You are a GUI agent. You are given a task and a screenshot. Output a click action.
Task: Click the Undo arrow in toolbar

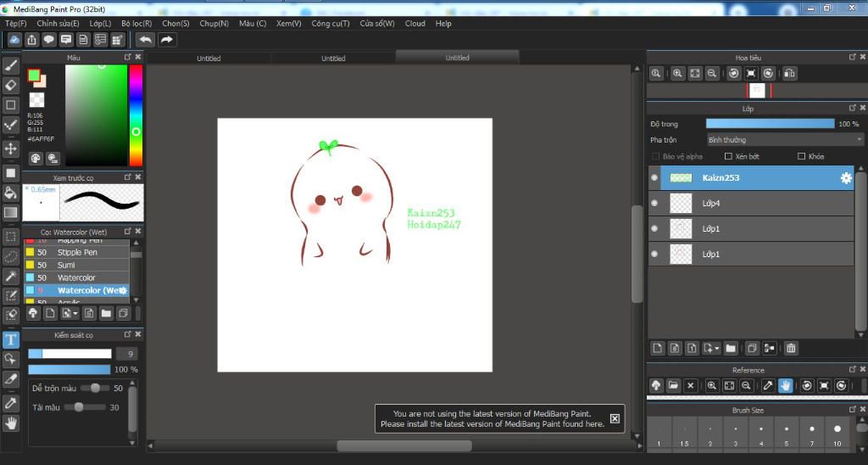pyautogui.click(x=145, y=39)
